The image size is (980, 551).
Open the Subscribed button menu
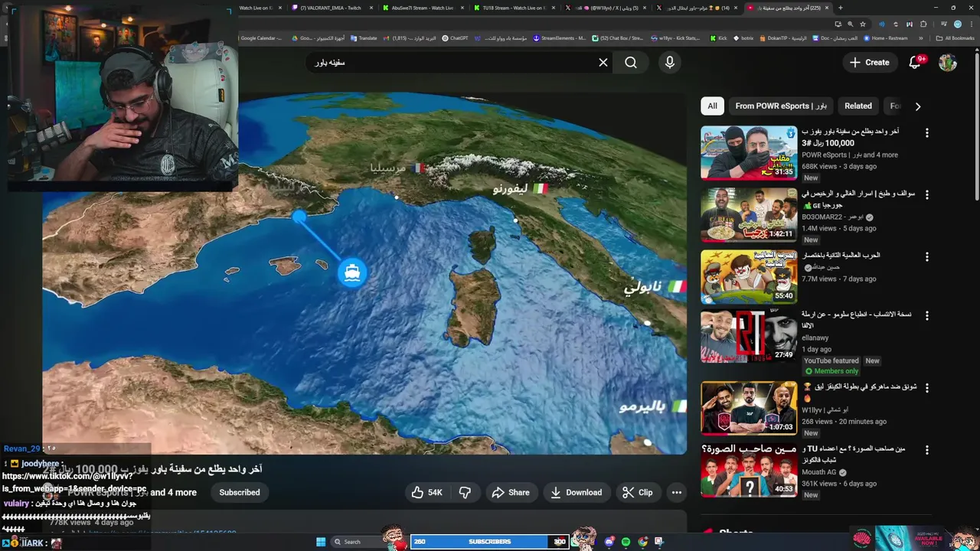pyautogui.click(x=240, y=493)
